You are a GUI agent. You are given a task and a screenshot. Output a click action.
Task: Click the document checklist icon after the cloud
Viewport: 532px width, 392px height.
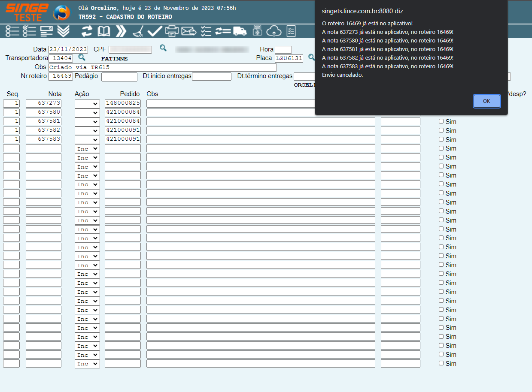pos(291,31)
